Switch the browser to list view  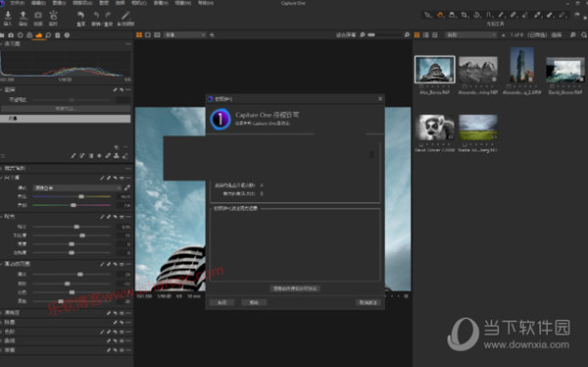pyautogui.click(x=426, y=35)
